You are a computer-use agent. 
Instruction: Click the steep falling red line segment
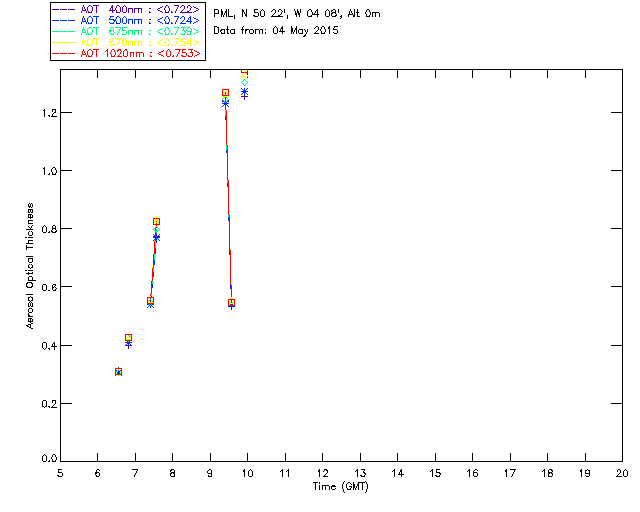point(228,198)
